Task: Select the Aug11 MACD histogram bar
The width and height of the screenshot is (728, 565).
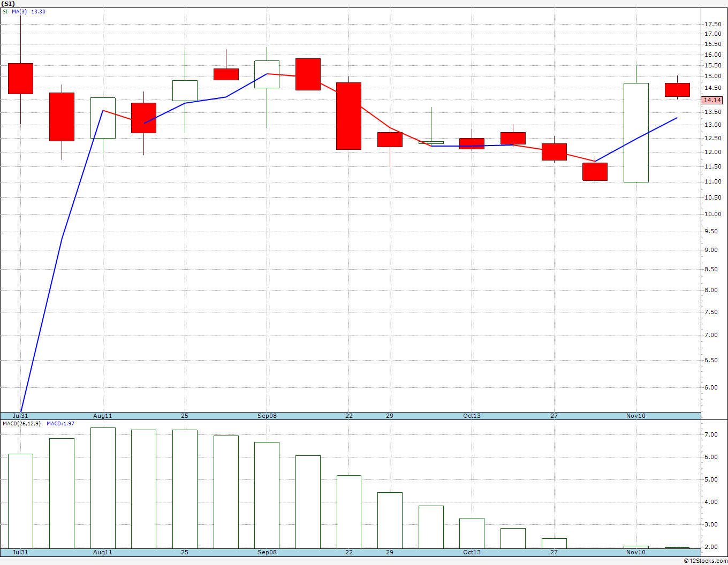Action: [103, 488]
